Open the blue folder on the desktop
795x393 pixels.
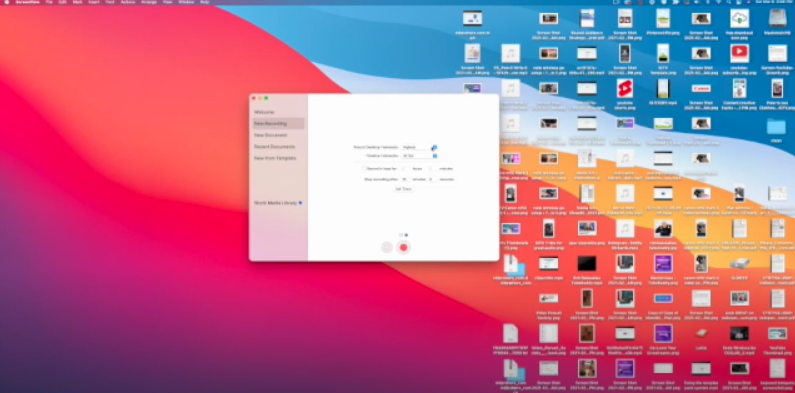776,126
